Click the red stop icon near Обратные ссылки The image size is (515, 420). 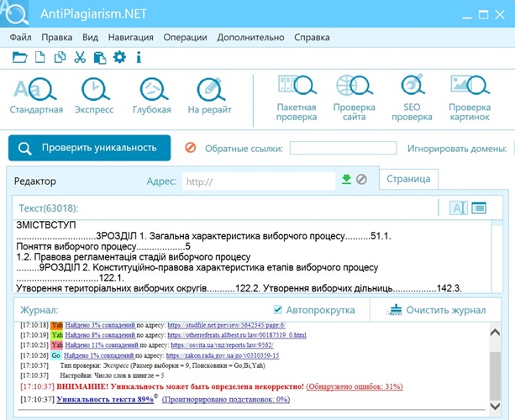191,148
